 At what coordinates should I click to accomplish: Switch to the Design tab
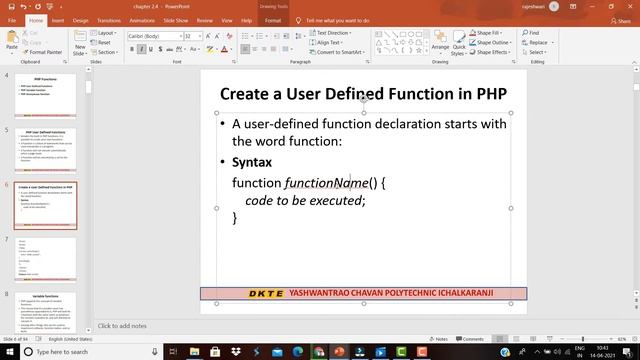[80, 20]
